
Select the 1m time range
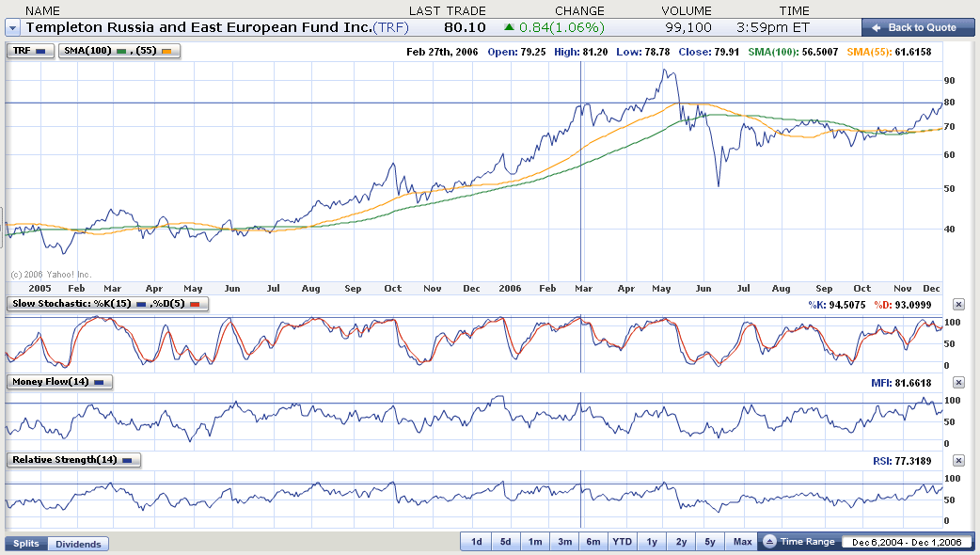535,542
